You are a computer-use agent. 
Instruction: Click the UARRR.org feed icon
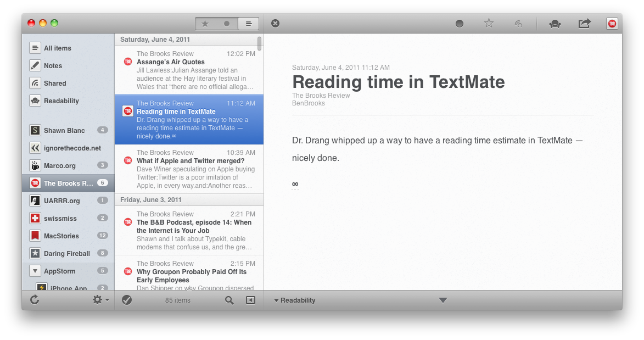[x=35, y=200]
